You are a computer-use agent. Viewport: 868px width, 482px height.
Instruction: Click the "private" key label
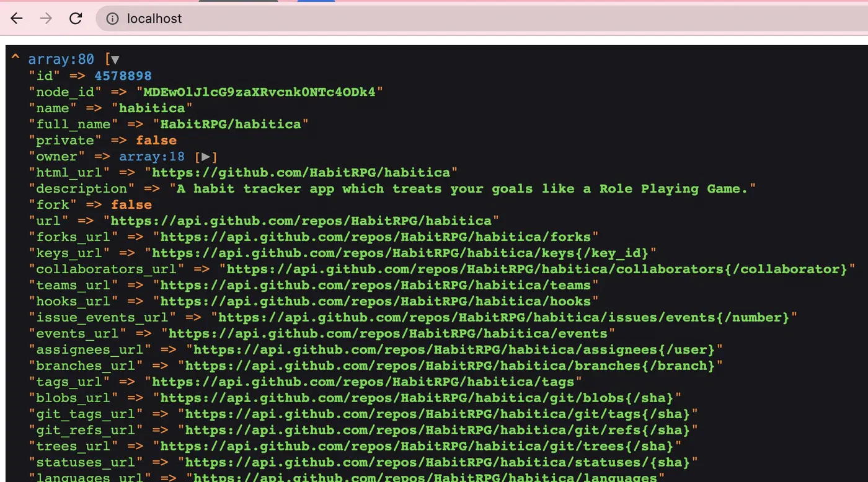pos(65,141)
